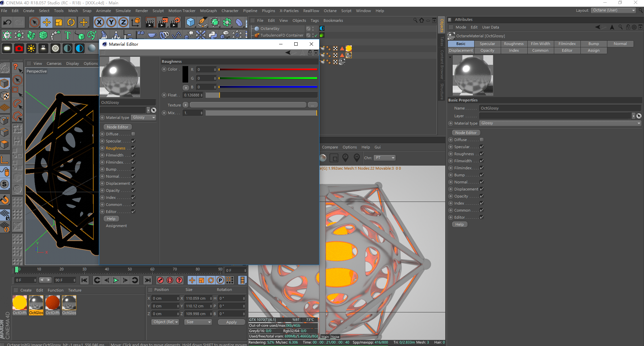
Task: Open the Octane menu in main menu bar
Action: coord(330,11)
